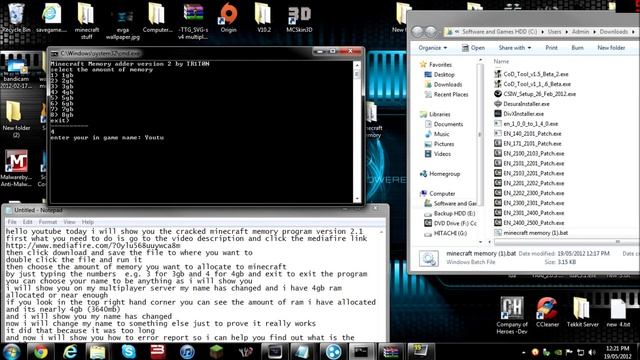Select Documents under Libraries

444,124
